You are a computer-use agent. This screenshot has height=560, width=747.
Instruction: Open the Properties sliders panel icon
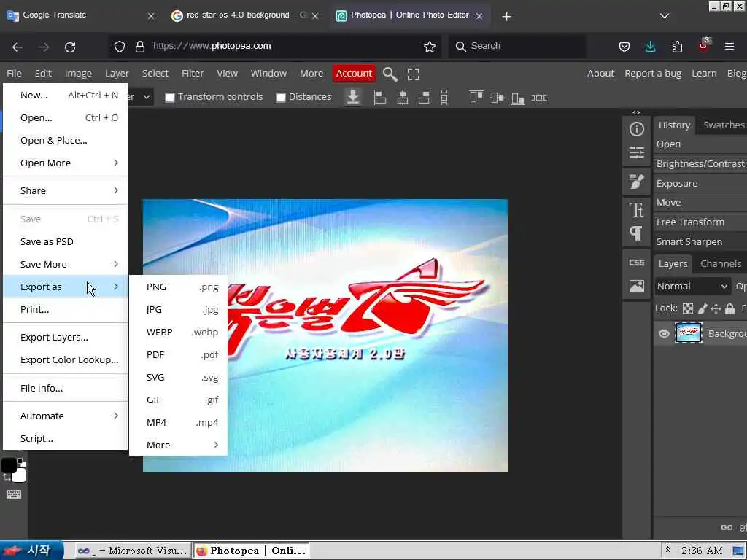636,152
